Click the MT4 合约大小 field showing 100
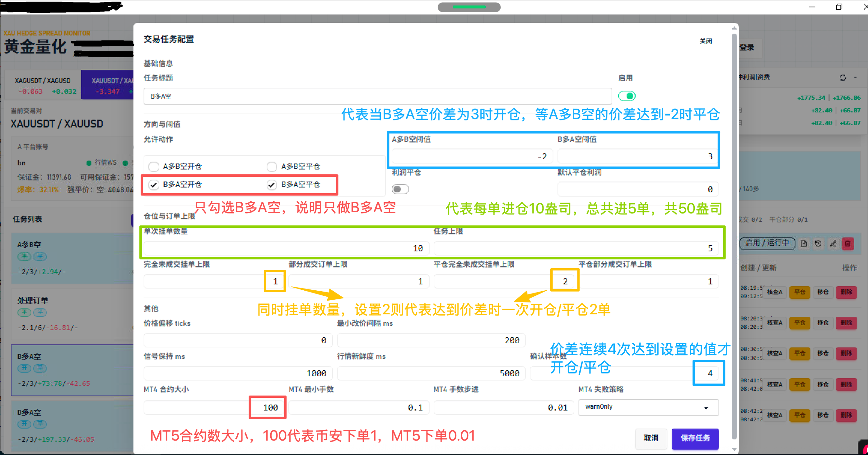Viewport: 868px width, 455px height. pyautogui.click(x=214, y=408)
